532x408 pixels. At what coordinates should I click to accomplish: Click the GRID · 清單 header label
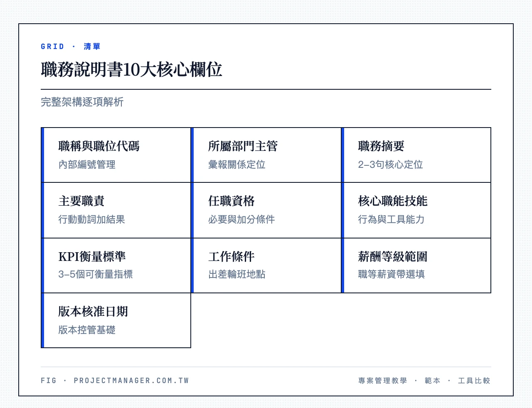click(71, 47)
